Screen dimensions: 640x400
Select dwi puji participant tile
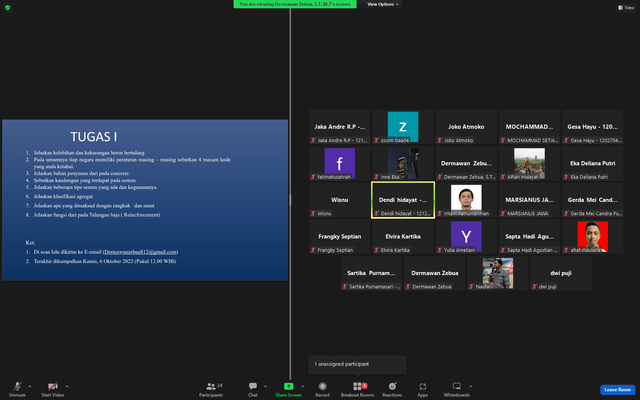(x=561, y=273)
